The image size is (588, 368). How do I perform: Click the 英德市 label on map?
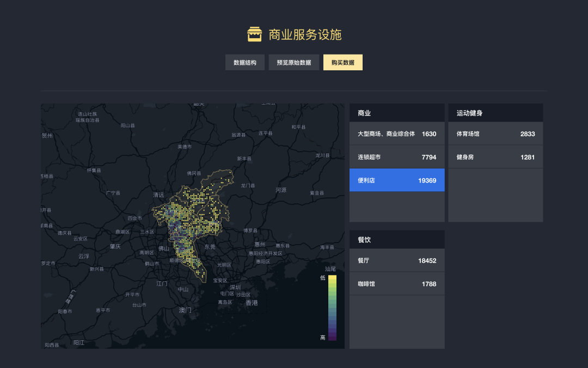[x=185, y=147]
